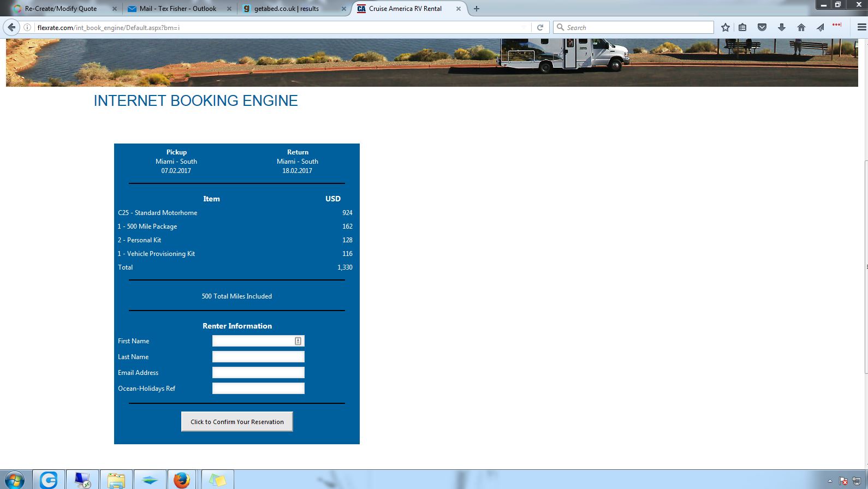
Task: Click Confirm Your Reservation button
Action: pos(237,421)
